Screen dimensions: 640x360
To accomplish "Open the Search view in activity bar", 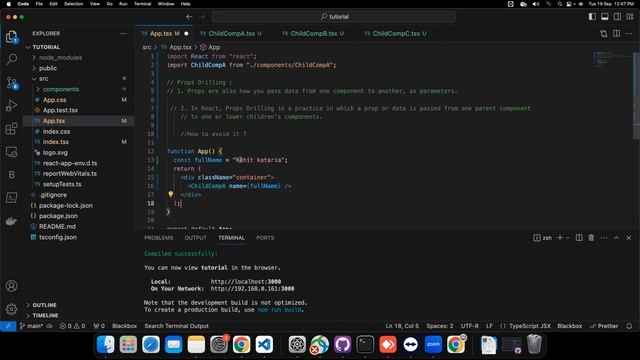I will pyautogui.click(x=11, y=60).
